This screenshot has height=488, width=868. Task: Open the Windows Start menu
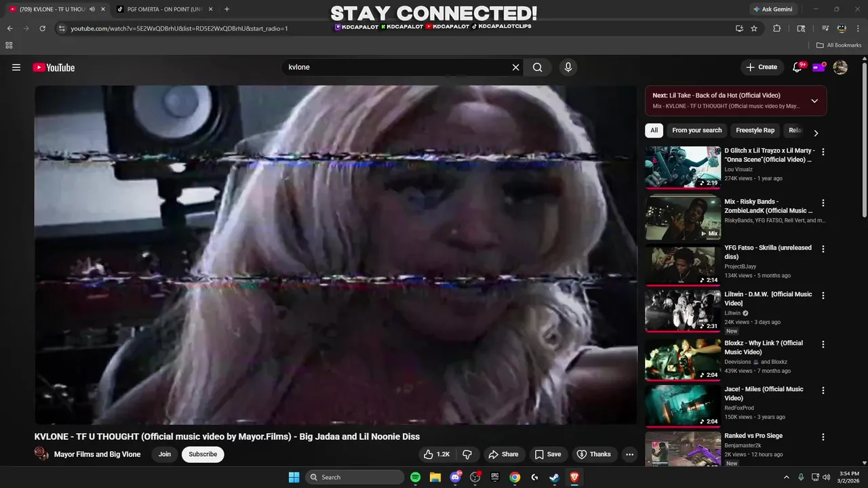pos(294,477)
